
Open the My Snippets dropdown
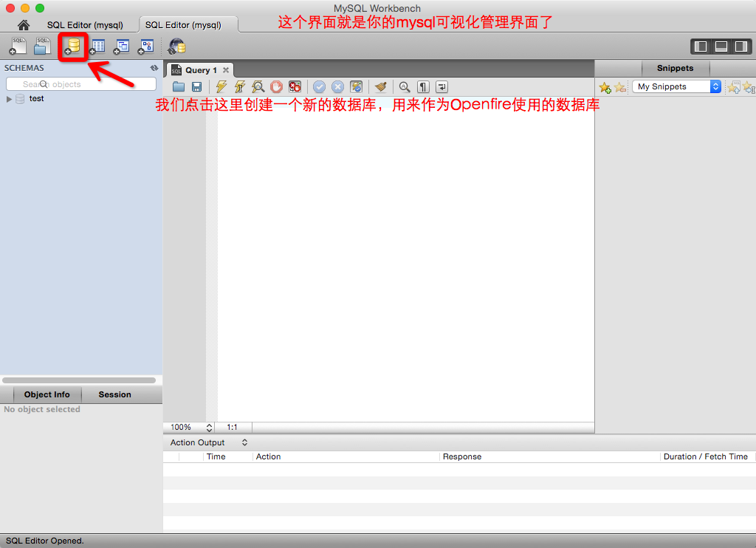676,87
